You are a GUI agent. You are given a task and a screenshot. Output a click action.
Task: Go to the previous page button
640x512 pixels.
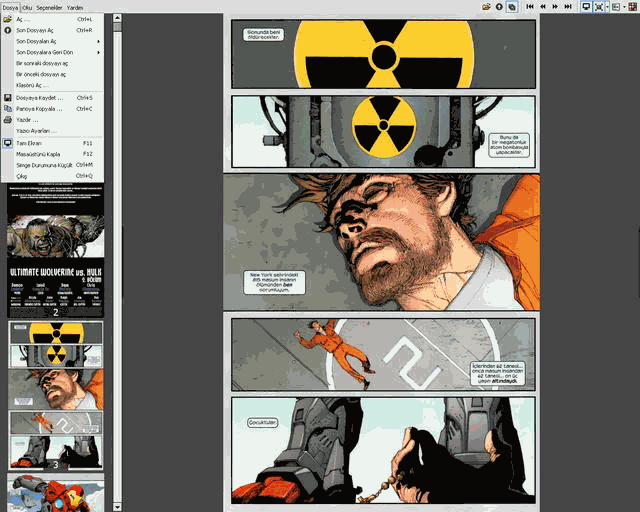(543, 7)
